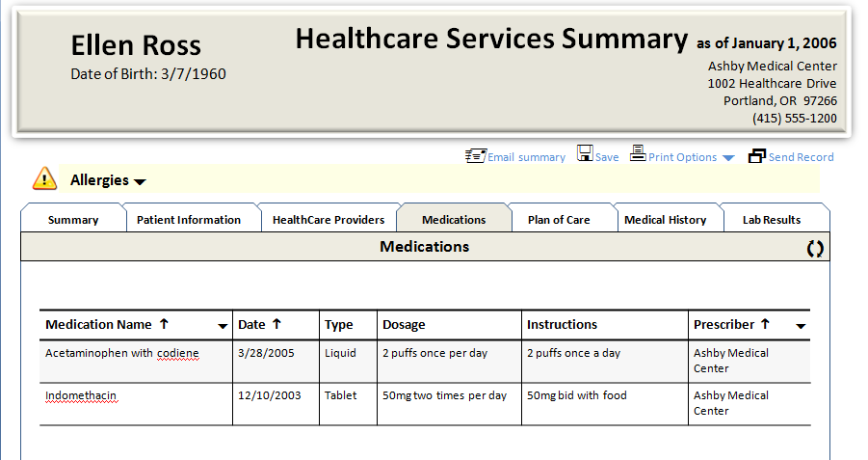Click the Print Options printer icon
Screen dimensions: 868x460
pos(638,153)
